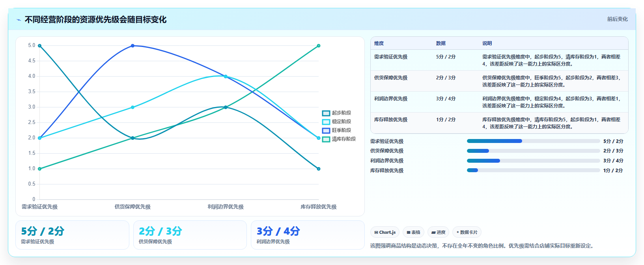Toggle the 旺季阶段 legend item
Viewport: 644px width, 265px height.
(336, 130)
